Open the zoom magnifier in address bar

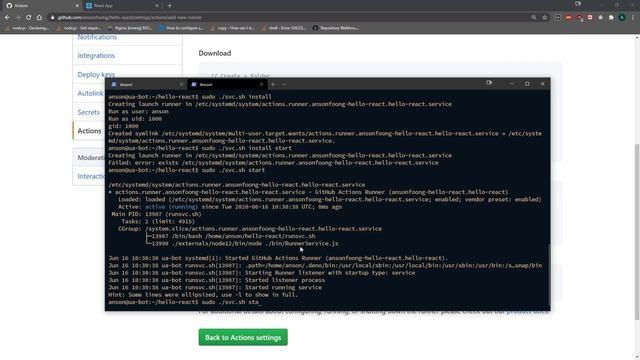coord(533,18)
